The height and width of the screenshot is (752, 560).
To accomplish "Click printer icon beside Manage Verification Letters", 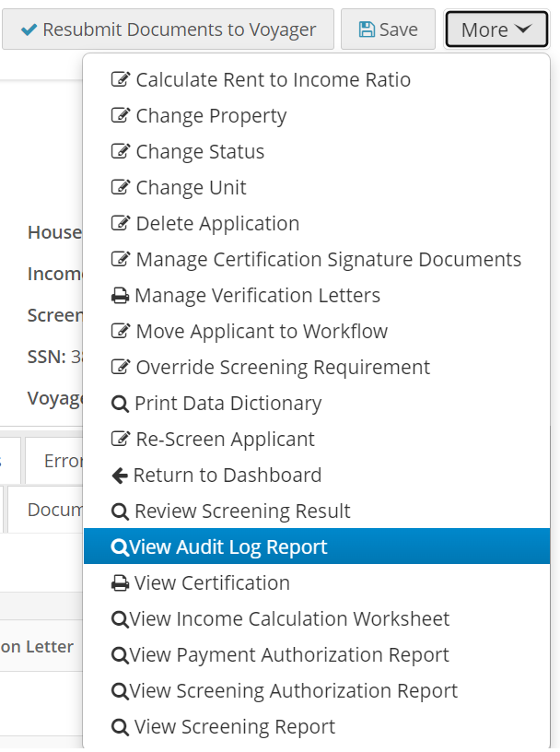I will click(120, 296).
